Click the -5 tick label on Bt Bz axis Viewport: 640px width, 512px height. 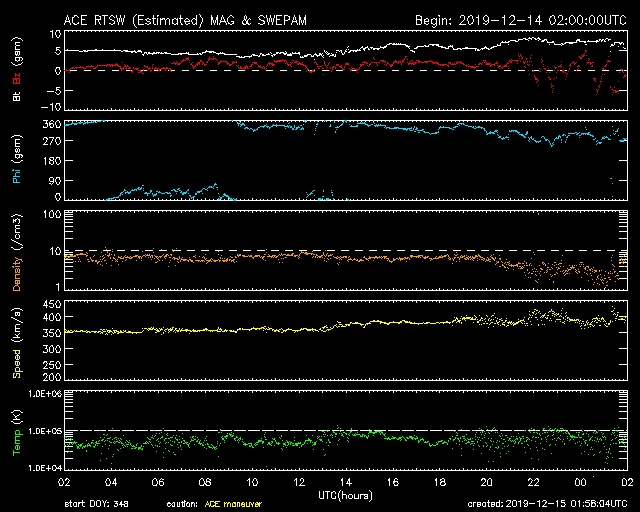pos(54,91)
